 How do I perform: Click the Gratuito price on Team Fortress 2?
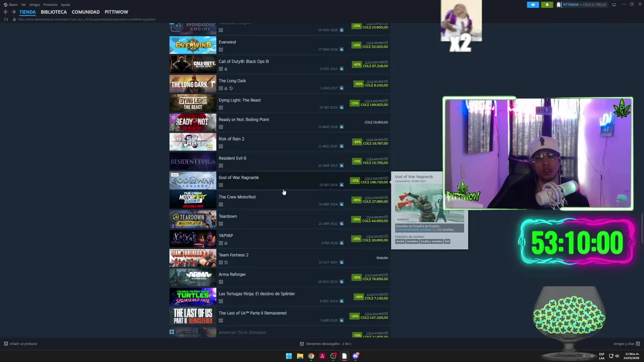coord(382,258)
